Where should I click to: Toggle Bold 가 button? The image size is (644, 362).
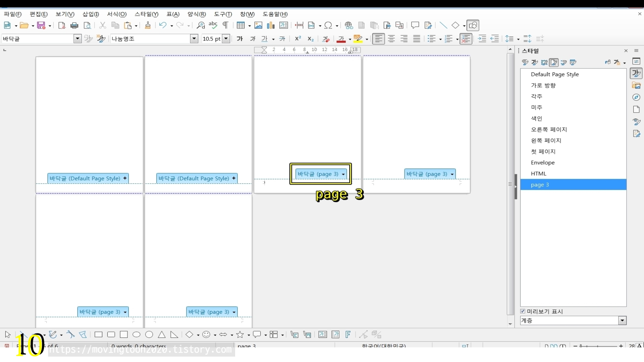point(240,39)
